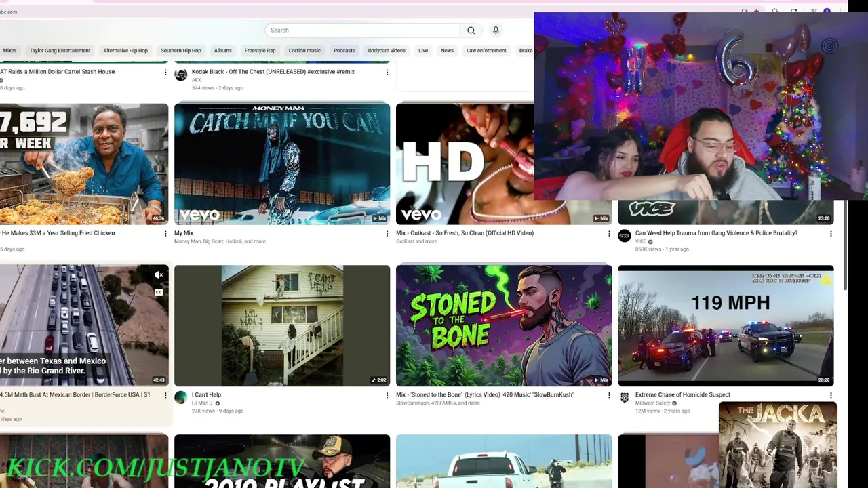Go to Lil Man J channel name
Viewport: 868px width, 488px height.
click(202, 403)
